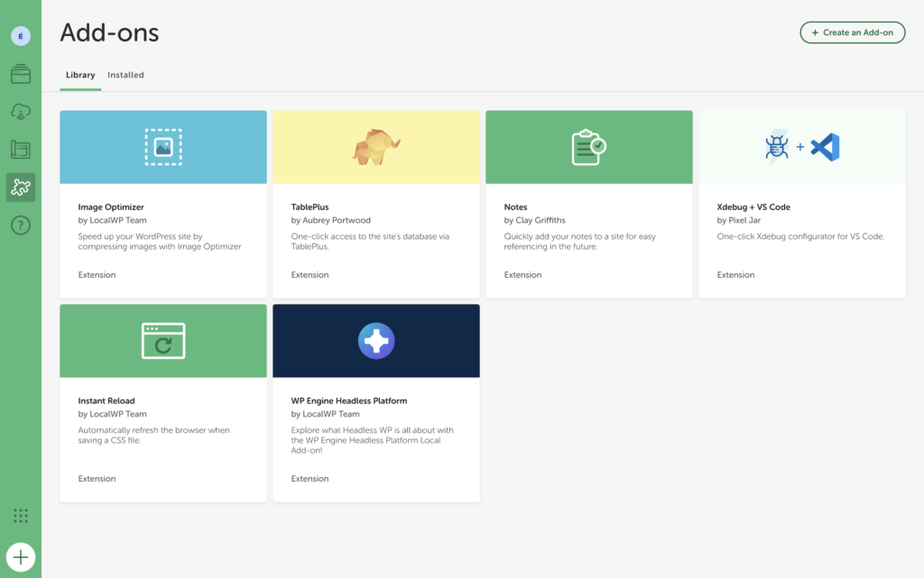Click the Add-ons page heading
The height and width of the screenshot is (578, 924).
[109, 33]
